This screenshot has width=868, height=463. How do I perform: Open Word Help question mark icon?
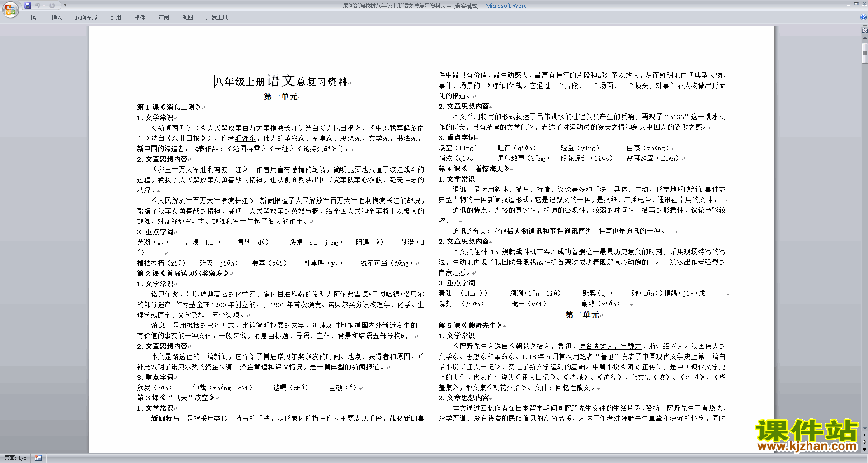[x=863, y=17]
